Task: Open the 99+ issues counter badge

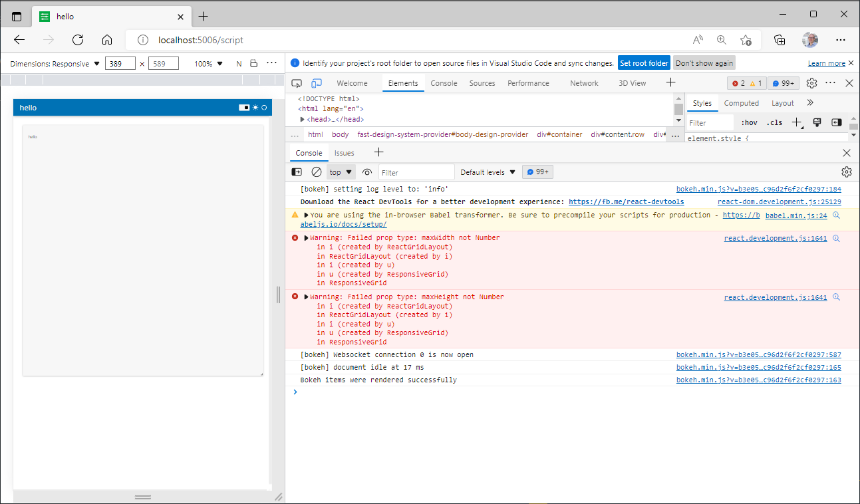Action: click(x=783, y=82)
